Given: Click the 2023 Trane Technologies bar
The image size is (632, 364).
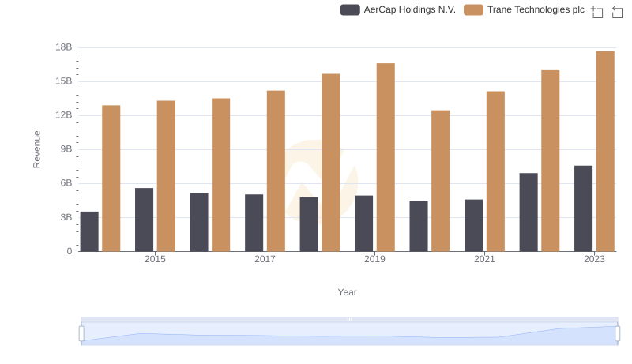Looking at the screenshot, I should tap(605, 151).
